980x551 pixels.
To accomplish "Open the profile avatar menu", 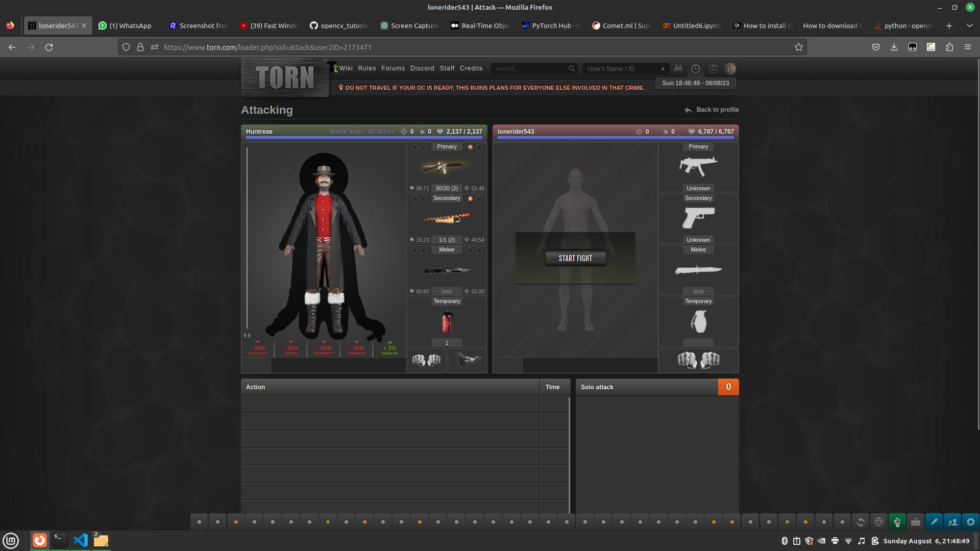I will coord(730,68).
